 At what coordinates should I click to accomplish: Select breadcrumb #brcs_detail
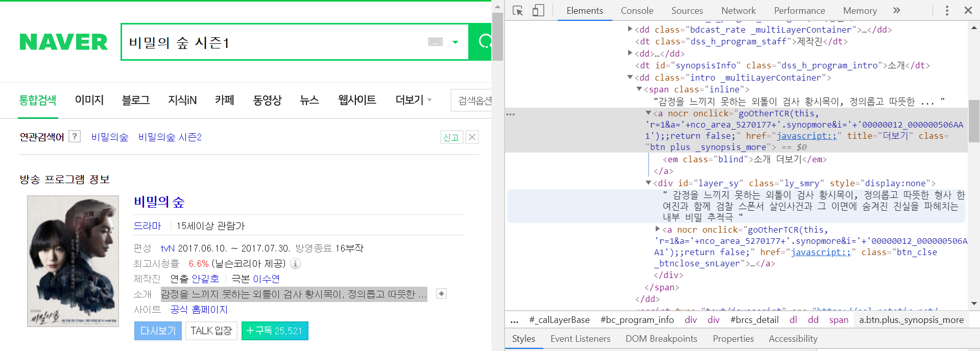754,320
